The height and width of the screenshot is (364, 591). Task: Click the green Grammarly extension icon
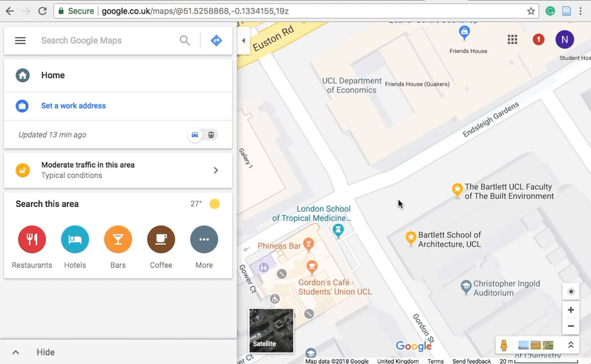pos(550,11)
